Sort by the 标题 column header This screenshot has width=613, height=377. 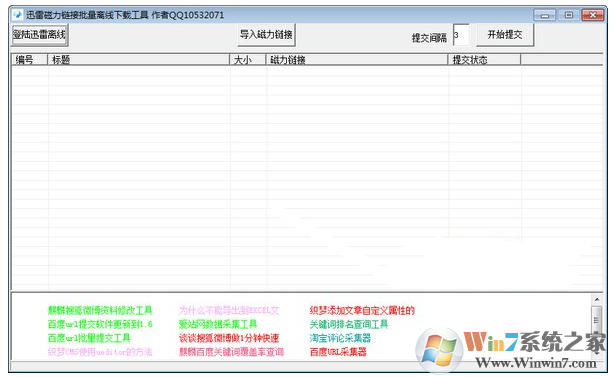pyautogui.click(x=138, y=60)
